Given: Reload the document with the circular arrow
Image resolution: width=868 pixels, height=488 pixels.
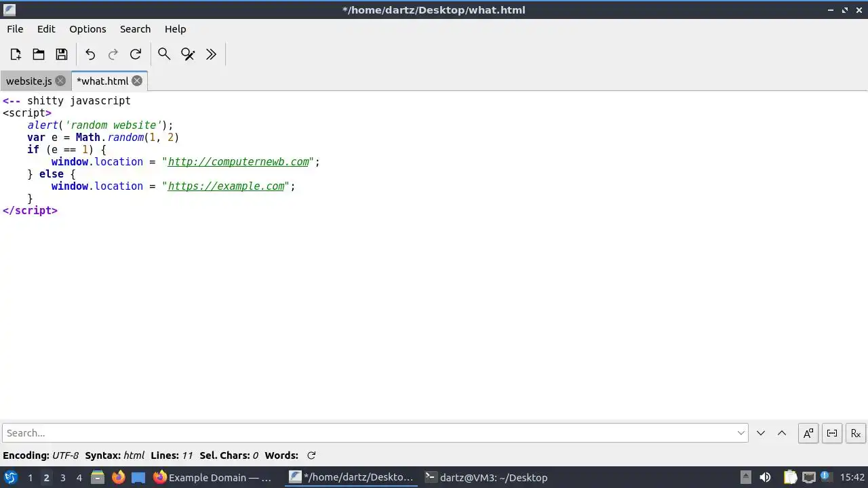Looking at the screenshot, I should point(136,54).
